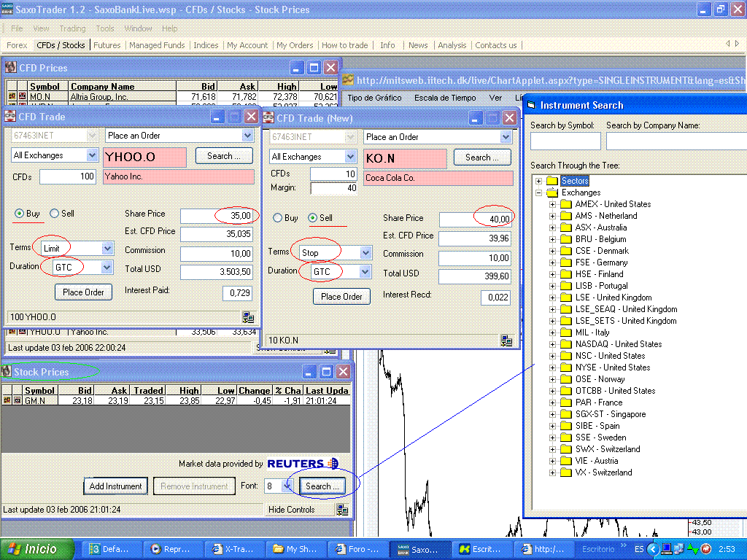
Task: Select Sell in the YHOO.O CFD Trade window
Action: pos(54,214)
